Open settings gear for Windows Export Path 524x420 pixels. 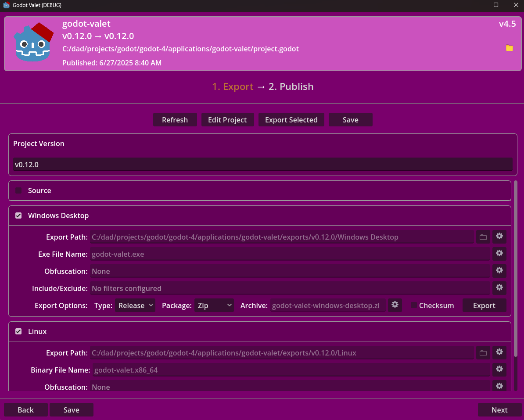(499, 236)
